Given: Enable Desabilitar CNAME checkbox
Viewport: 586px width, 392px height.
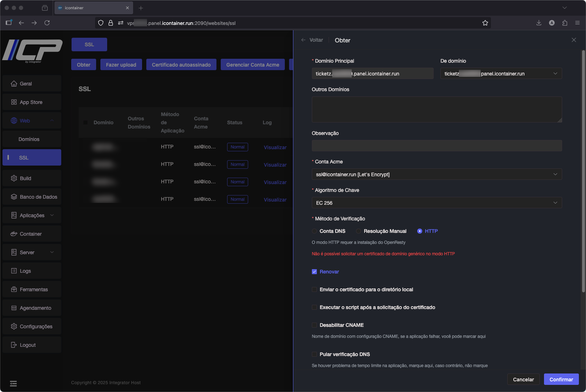Looking at the screenshot, I should tap(314, 325).
